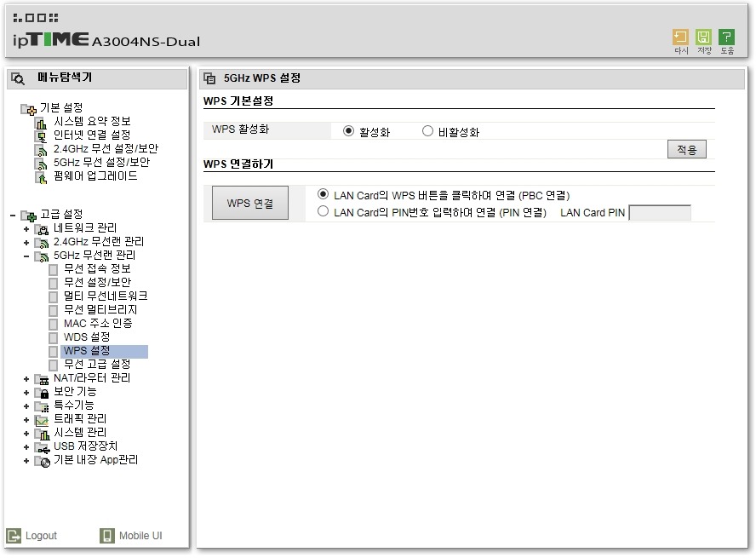Viewport: 756px width, 558px height.
Task: Click the 특수기능 icon
Action: [x=42, y=407]
